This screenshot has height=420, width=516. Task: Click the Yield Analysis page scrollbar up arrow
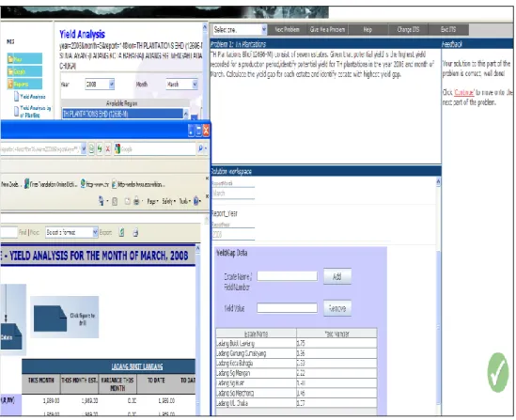click(x=205, y=27)
